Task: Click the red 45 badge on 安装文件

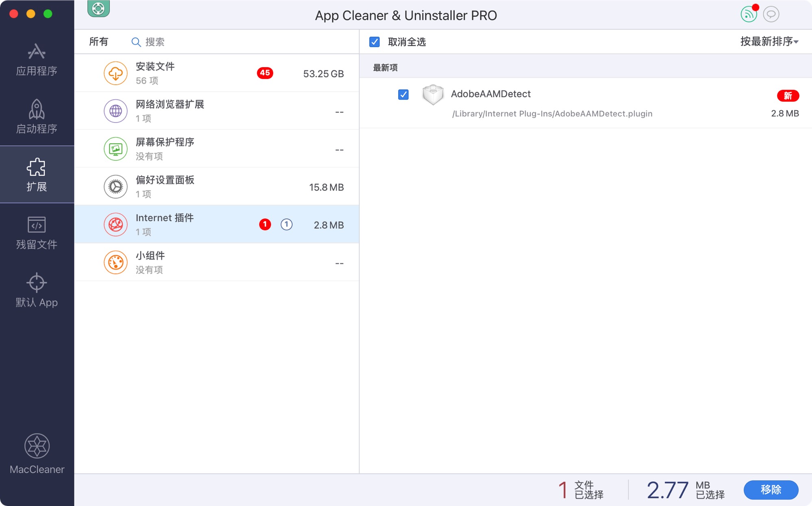Action: click(x=265, y=73)
